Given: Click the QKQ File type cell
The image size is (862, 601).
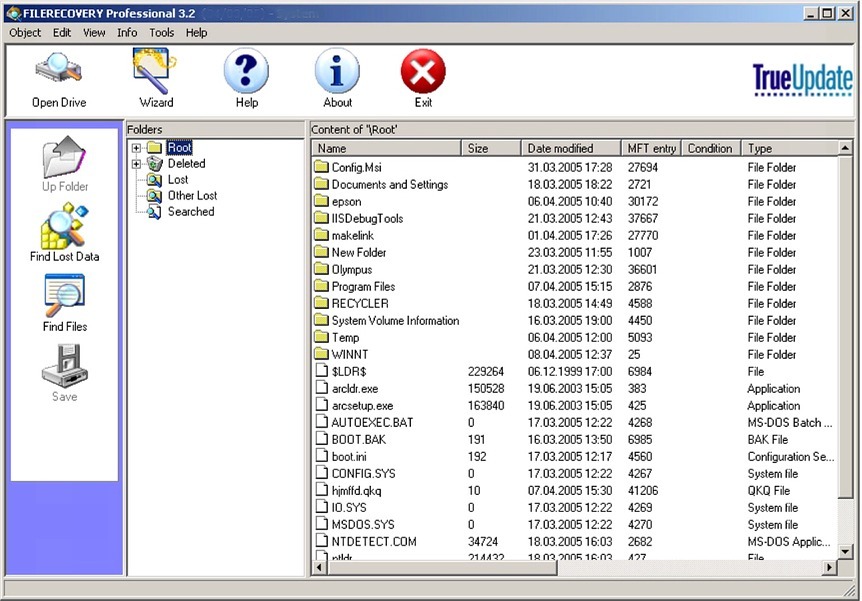Looking at the screenshot, I should click(x=769, y=491).
